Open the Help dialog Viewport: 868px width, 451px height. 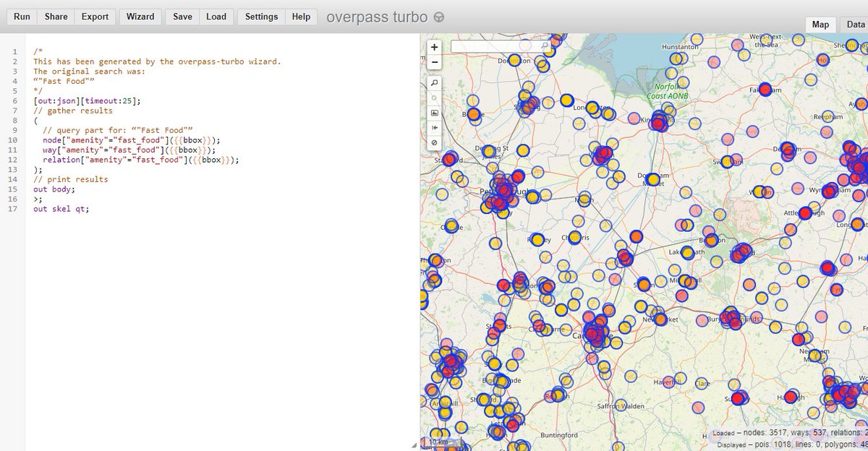point(301,17)
